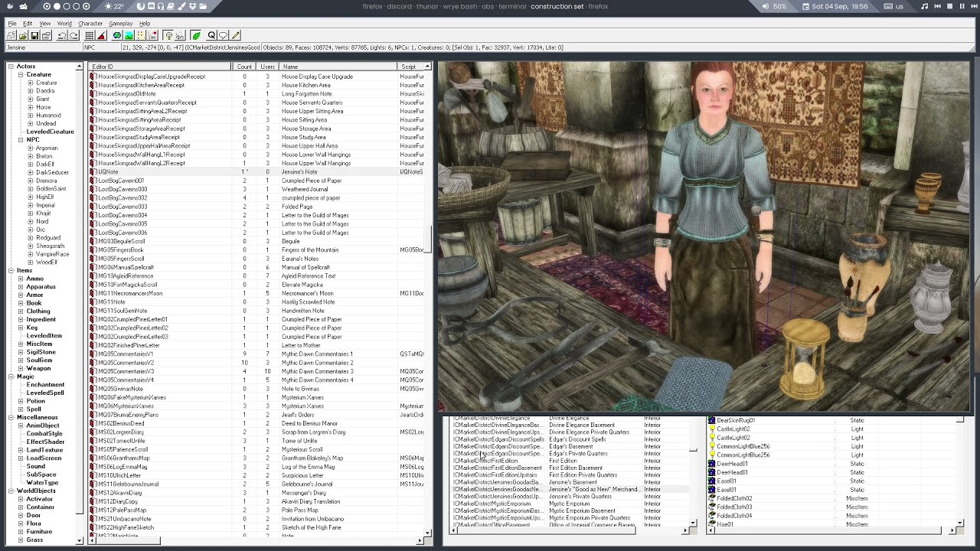Collapse the Actors tree node

11,67
